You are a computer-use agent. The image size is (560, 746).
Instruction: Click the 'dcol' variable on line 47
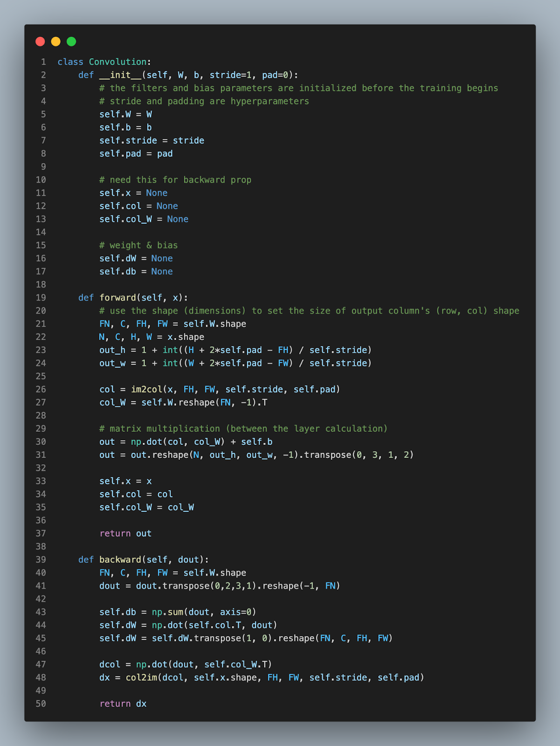pyautogui.click(x=110, y=664)
